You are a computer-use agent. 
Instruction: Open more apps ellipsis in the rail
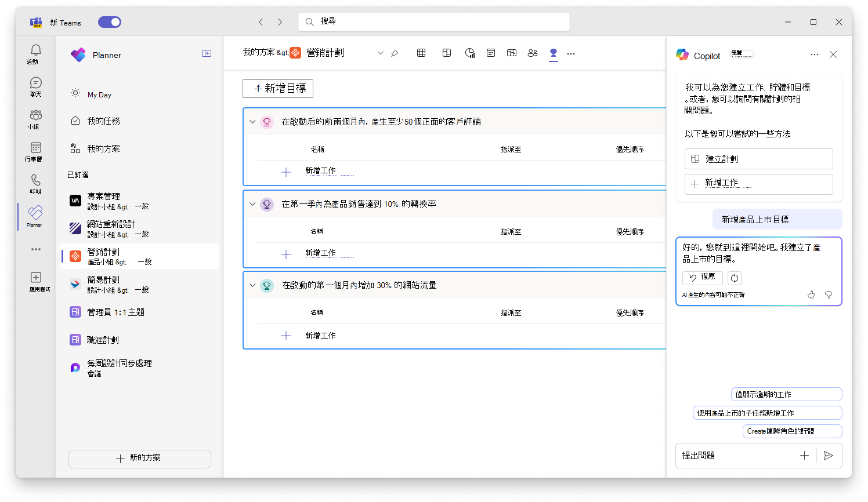pos(36,249)
